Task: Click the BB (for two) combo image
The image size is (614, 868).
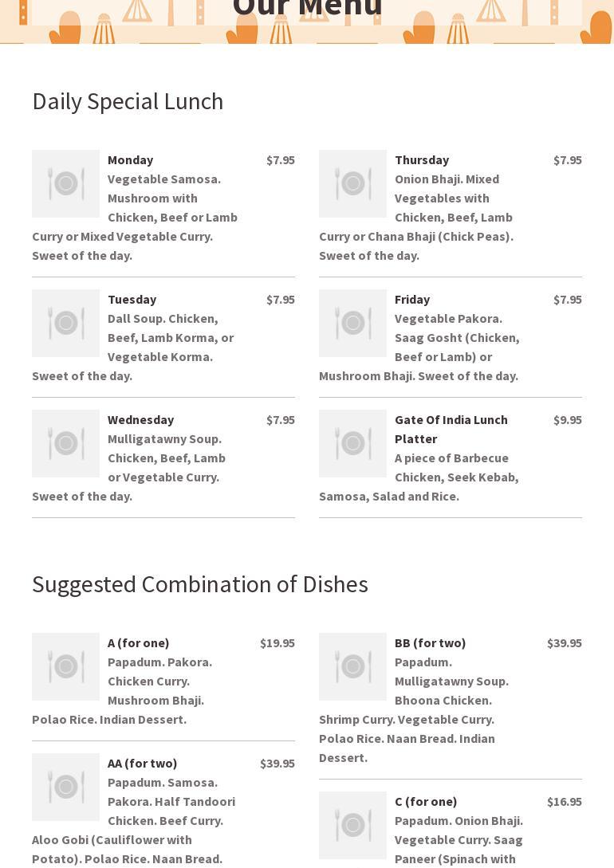Action: (x=352, y=666)
